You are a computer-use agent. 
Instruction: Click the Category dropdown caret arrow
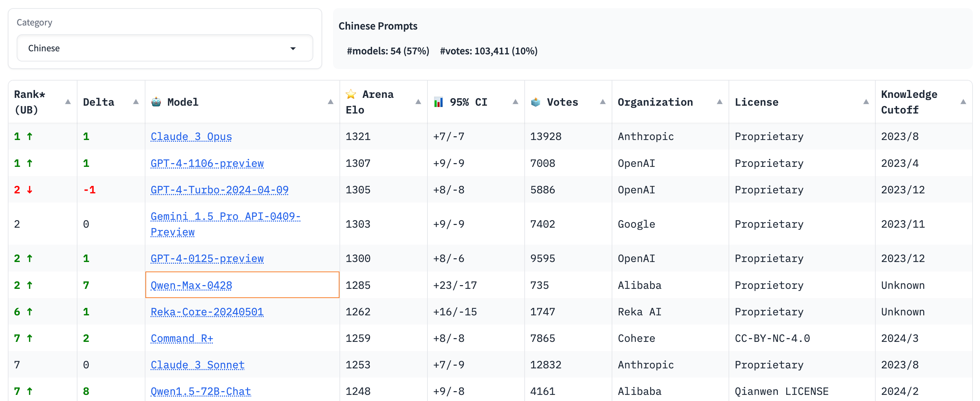pos(293,49)
